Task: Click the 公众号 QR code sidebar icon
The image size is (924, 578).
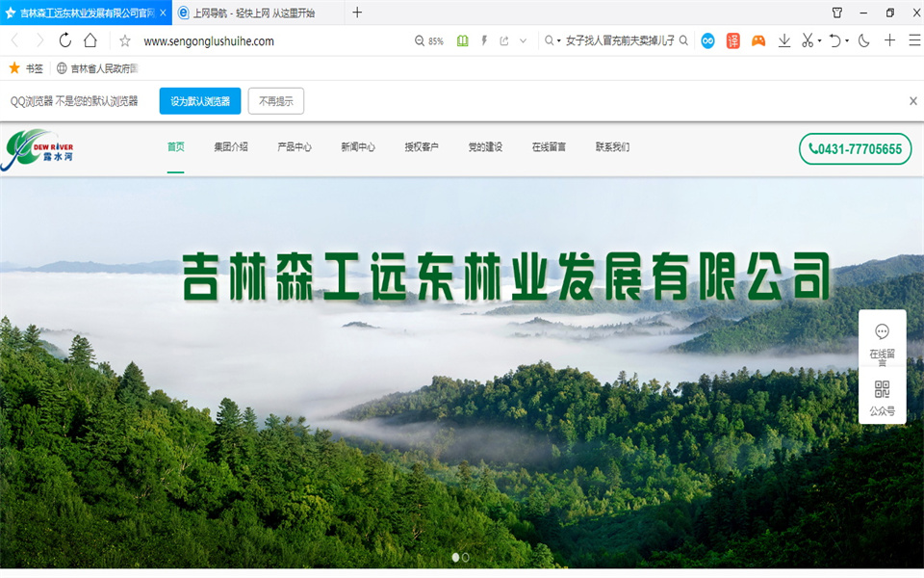Action: click(882, 393)
